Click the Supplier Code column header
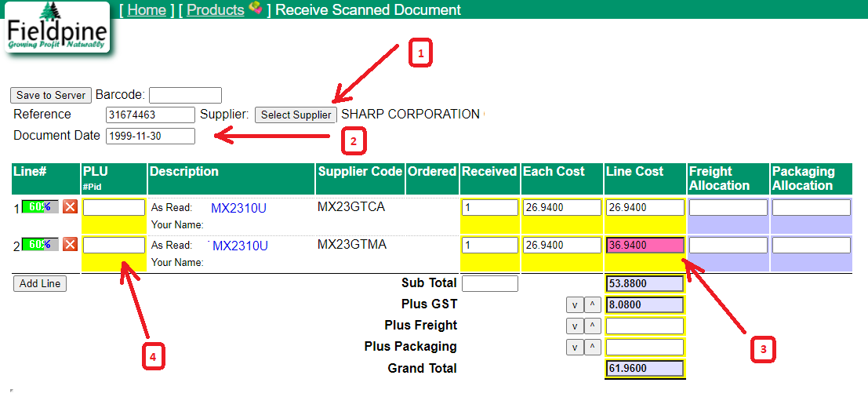 pos(360,178)
